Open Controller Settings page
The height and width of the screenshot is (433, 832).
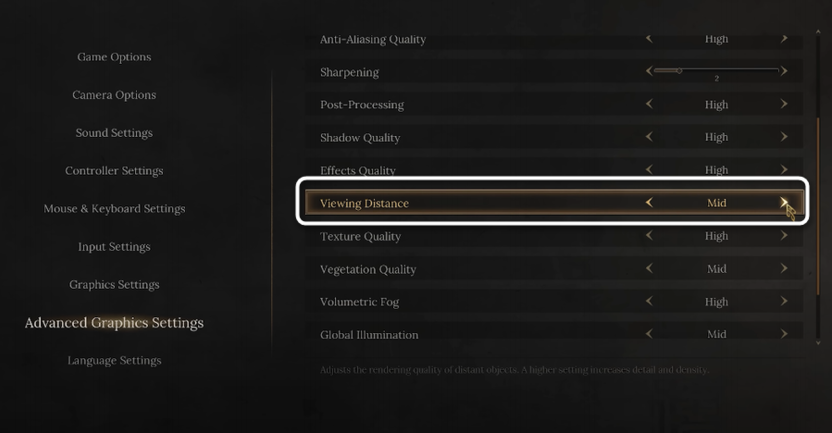click(114, 171)
